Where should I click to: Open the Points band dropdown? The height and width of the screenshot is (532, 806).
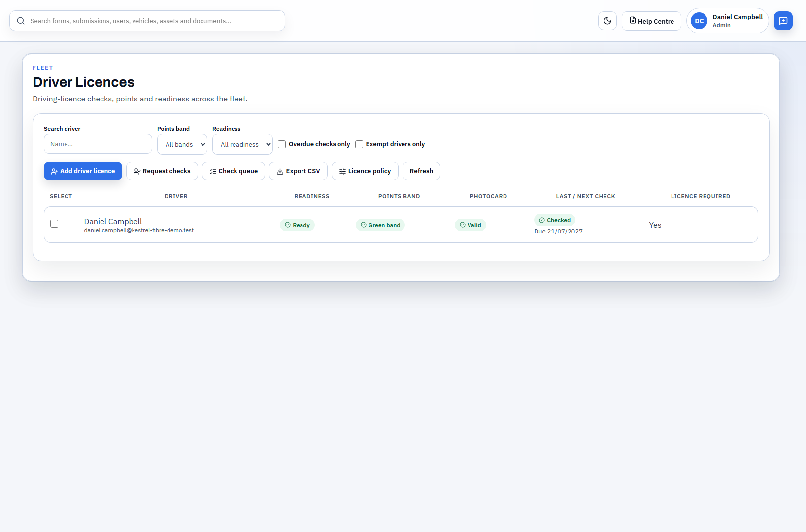(182, 144)
